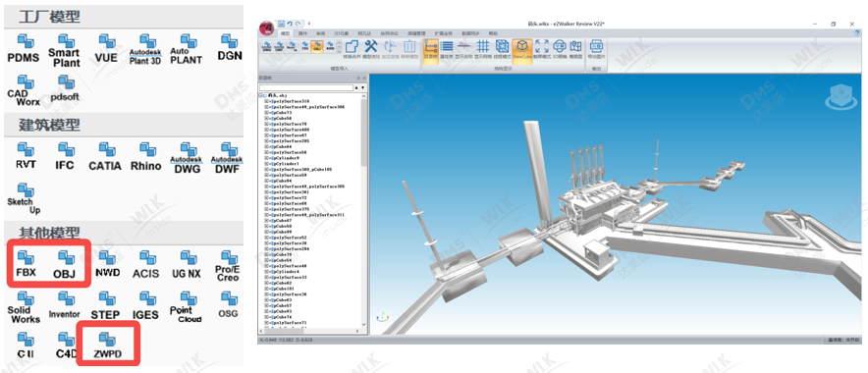Enable the 3D眼镜 glasses mode icon

(560, 50)
